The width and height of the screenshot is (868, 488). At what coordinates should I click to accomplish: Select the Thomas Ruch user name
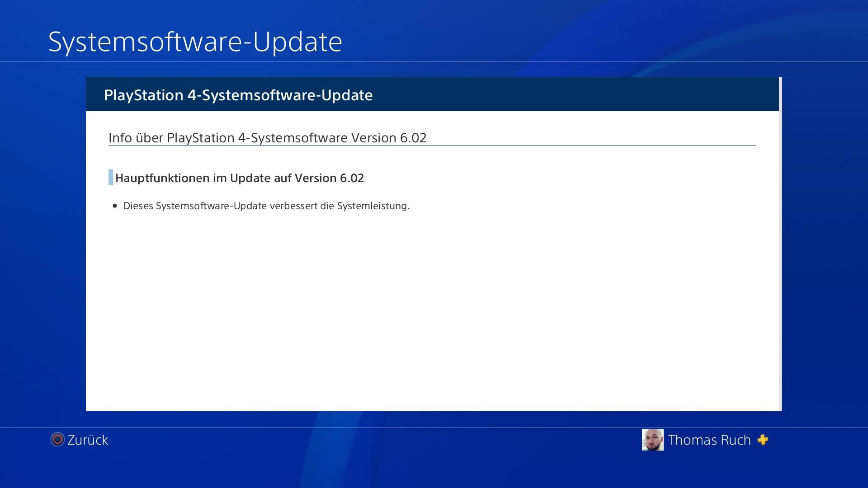click(709, 440)
